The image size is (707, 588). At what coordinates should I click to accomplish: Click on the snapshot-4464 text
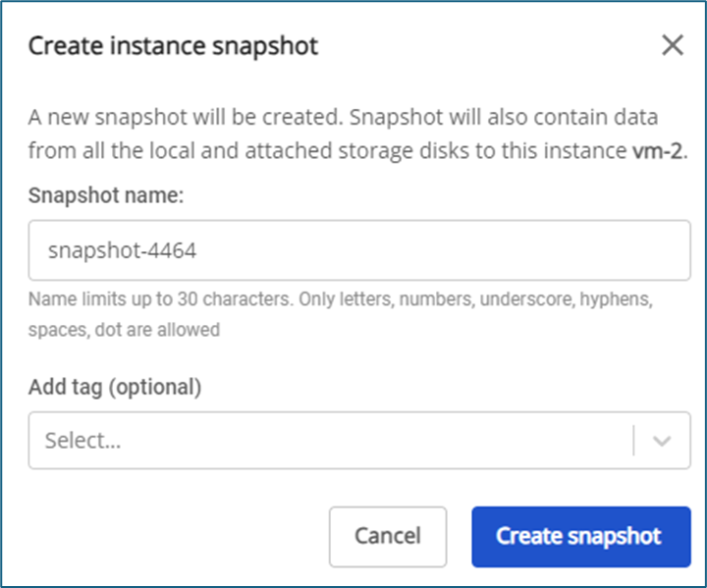[x=123, y=250]
